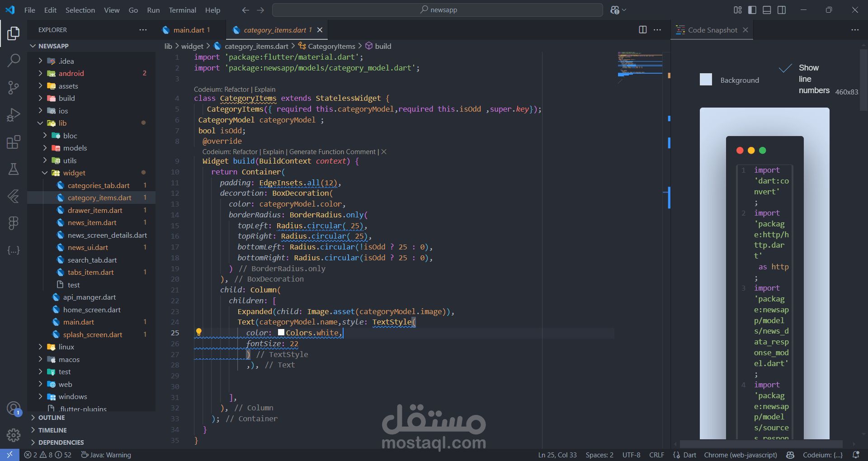The width and height of the screenshot is (868, 461).
Task: Open Codeium status bar entry
Action: click(x=823, y=455)
